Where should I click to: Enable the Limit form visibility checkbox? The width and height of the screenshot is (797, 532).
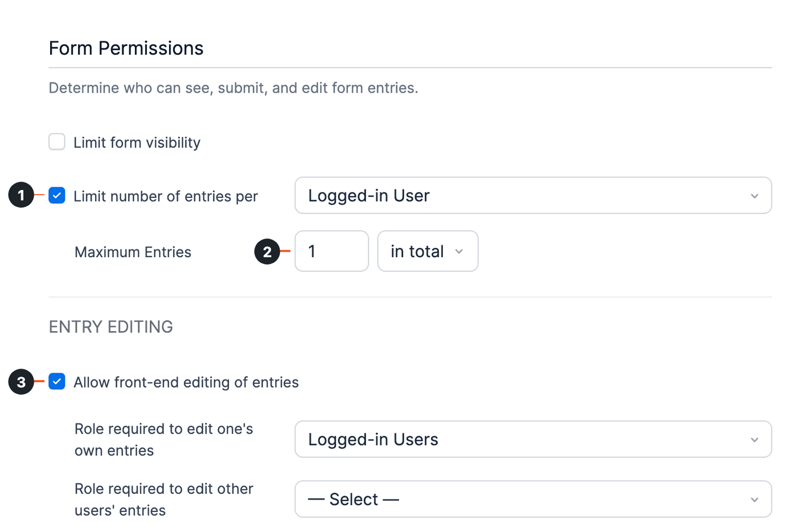click(57, 142)
